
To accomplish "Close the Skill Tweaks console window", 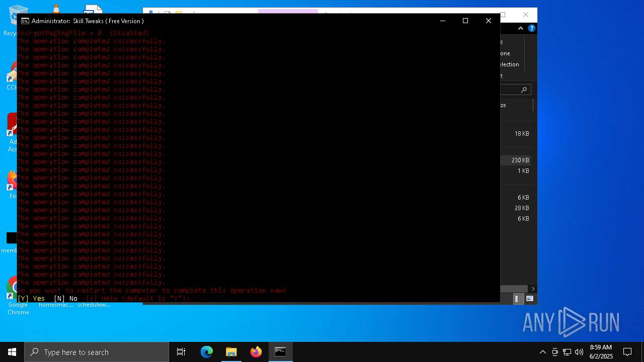I will click(489, 21).
